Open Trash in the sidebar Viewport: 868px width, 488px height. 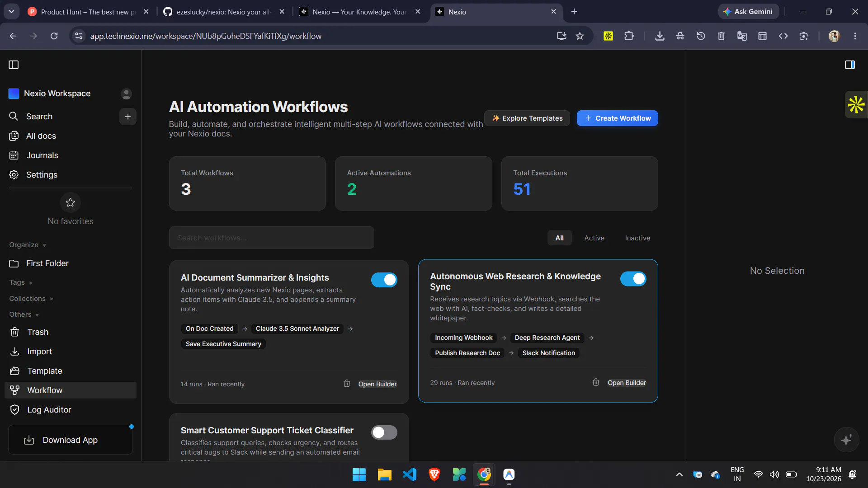point(71,332)
